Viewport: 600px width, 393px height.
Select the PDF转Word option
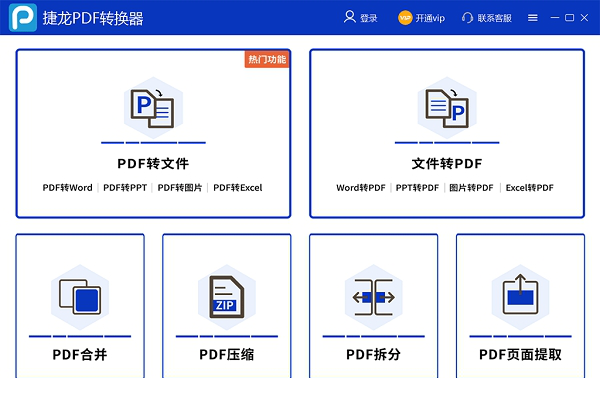click(67, 188)
